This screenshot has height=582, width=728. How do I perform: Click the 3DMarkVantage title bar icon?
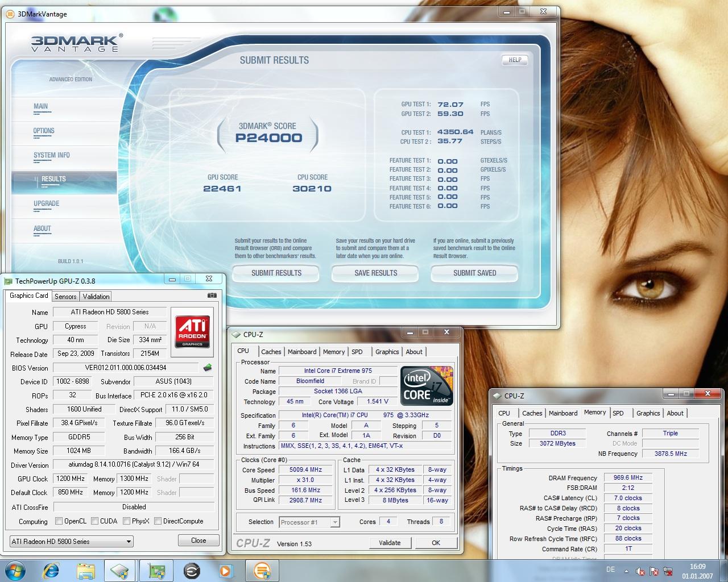pyautogui.click(x=10, y=14)
